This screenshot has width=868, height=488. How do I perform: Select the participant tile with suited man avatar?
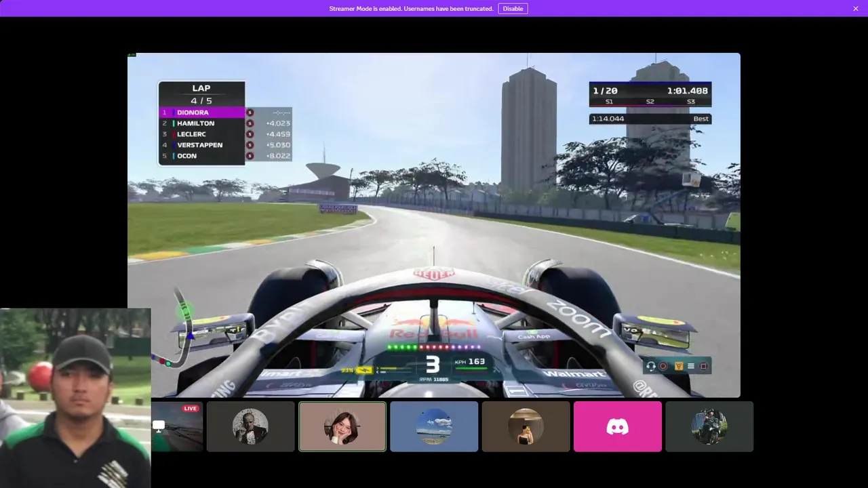point(250,426)
